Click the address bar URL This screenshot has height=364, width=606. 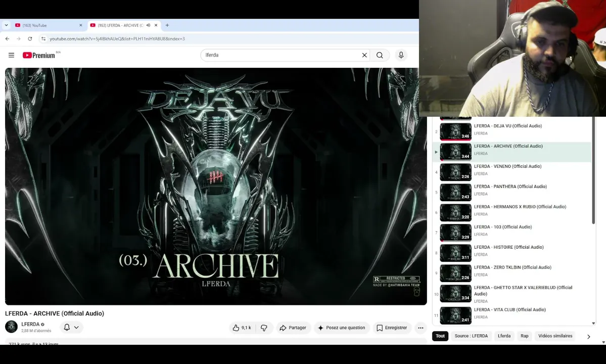pos(117,38)
